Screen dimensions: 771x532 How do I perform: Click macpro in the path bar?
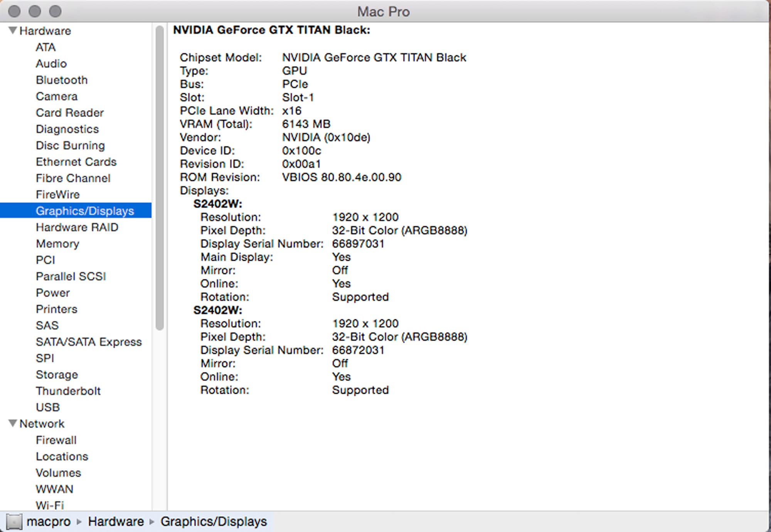(49, 522)
